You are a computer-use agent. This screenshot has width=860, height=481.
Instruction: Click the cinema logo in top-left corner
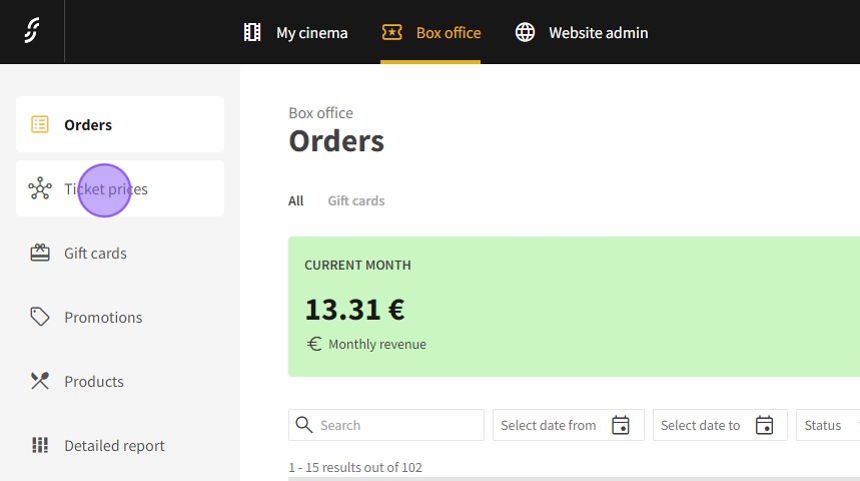(32, 32)
